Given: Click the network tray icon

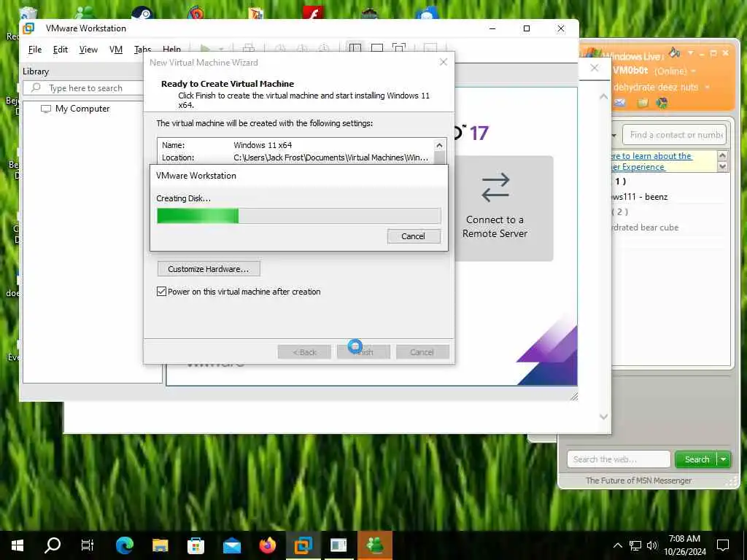Looking at the screenshot, I should [635, 545].
